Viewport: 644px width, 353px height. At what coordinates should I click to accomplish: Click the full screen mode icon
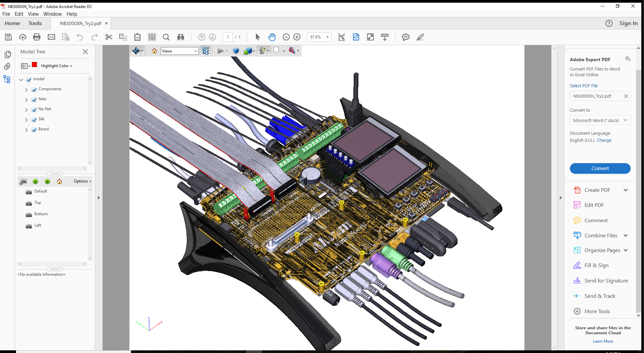[370, 37]
